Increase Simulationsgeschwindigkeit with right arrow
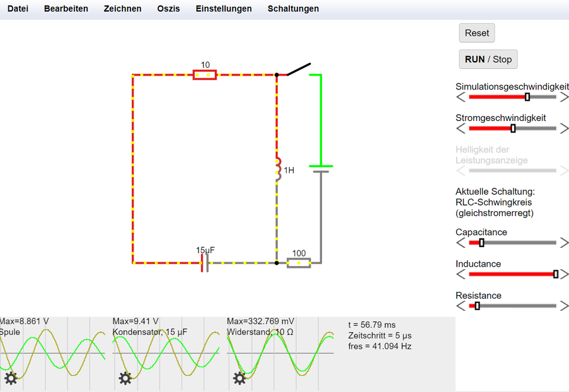Screen dimensions: 569x392 [x=564, y=97]
